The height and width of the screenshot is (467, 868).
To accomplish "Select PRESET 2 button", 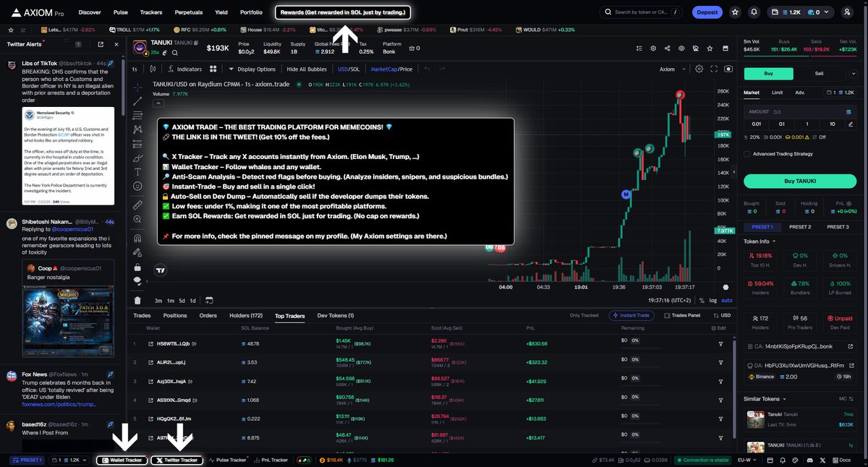I will (x=799, y=227).
